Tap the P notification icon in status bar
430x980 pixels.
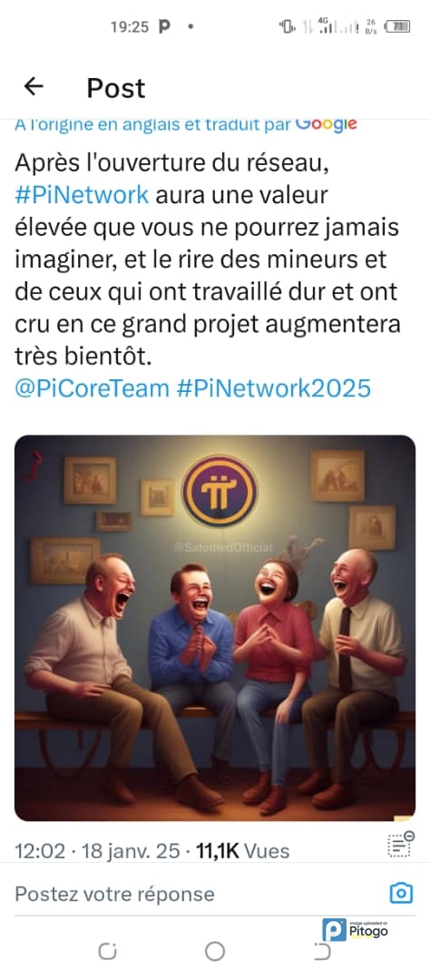[x=164, y=26]
